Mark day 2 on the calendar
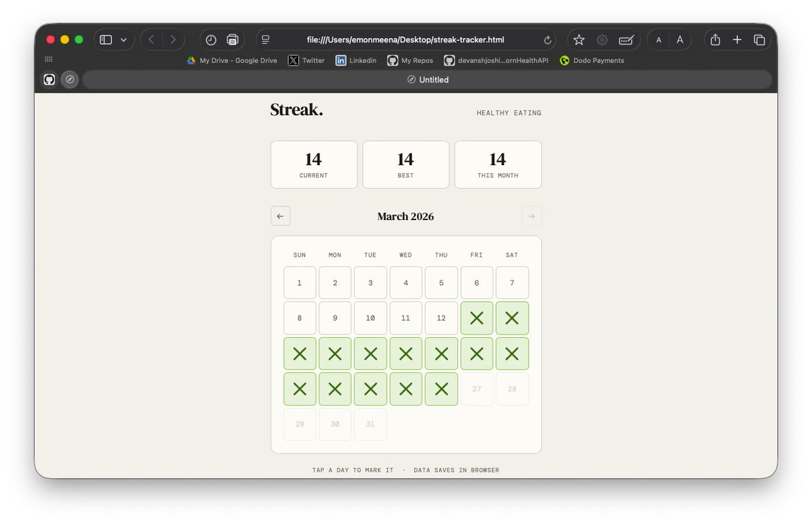The width and height of the screenshot is (812, 524). click(335, 283)
